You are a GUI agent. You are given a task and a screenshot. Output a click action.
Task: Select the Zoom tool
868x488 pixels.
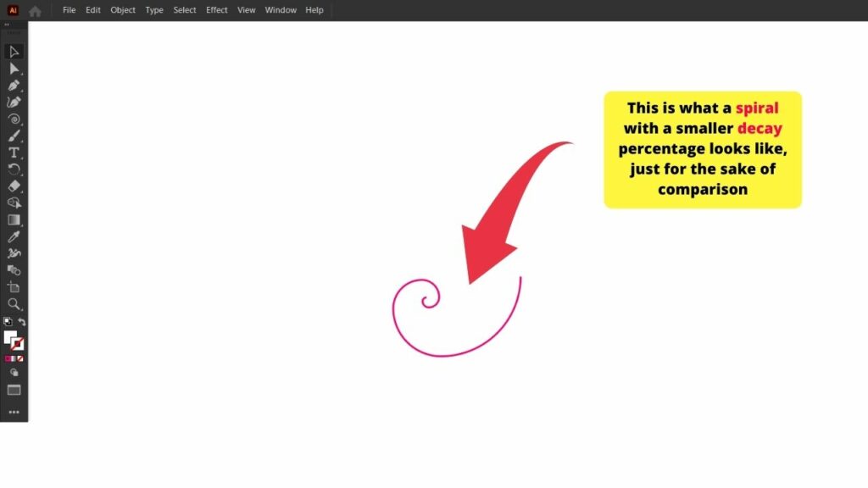(14, 305)
